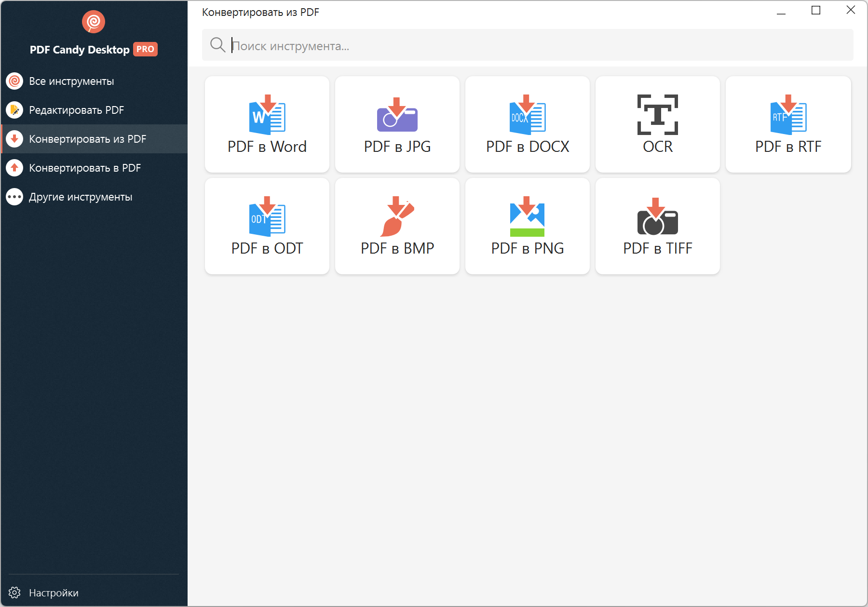Select Конвертировать из PDF sidebar item

click(94, 139)
